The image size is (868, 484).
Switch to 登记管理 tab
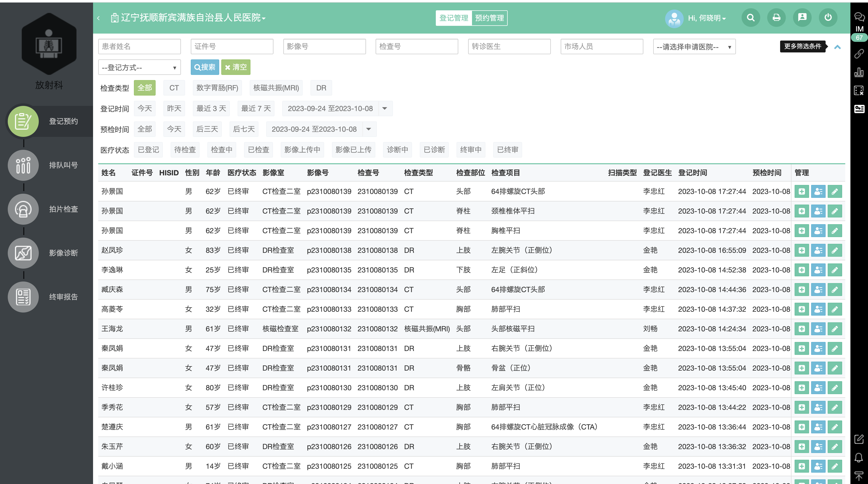point(454,18)
